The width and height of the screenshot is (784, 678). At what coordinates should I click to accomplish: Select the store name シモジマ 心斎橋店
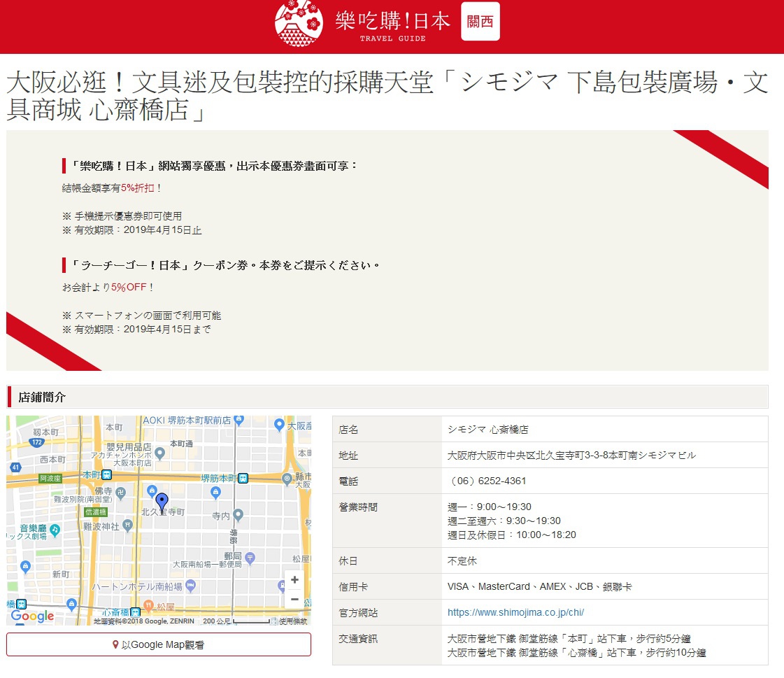488,430
